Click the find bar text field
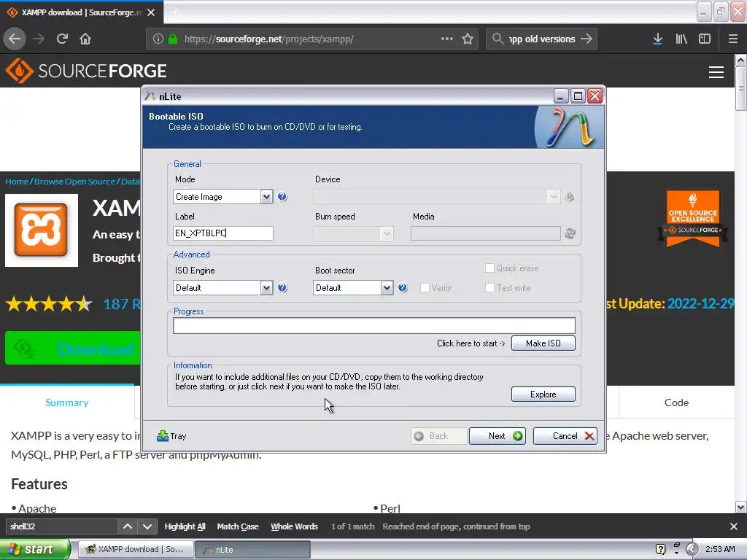The height and width of the screenshot is (560, 747). [x=62, y=526]
